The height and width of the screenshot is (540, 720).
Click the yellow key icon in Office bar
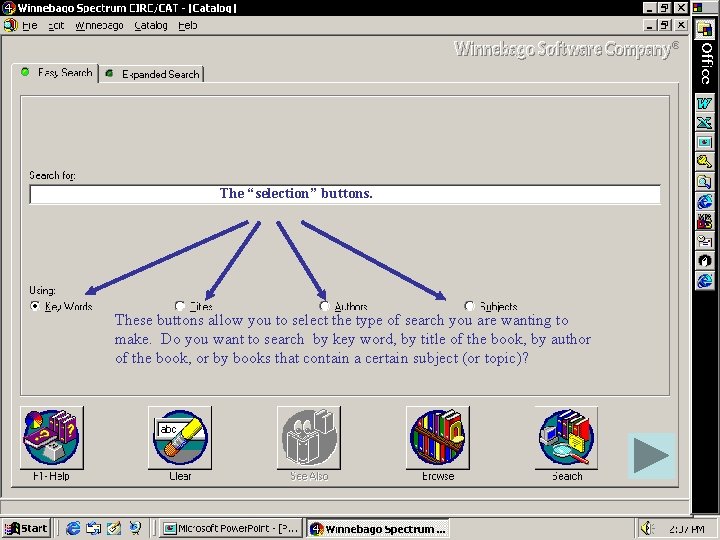[704, 162]
